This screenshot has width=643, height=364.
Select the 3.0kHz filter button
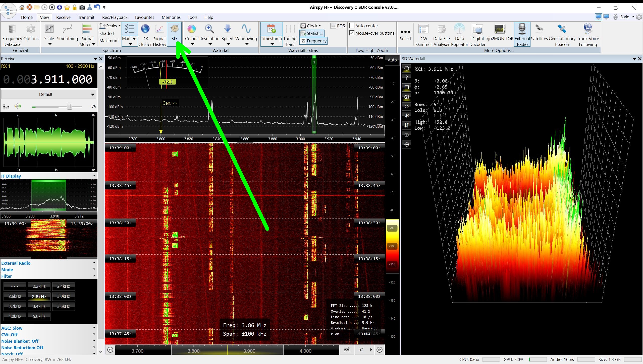pyautogui.click(x=63, y=296)
